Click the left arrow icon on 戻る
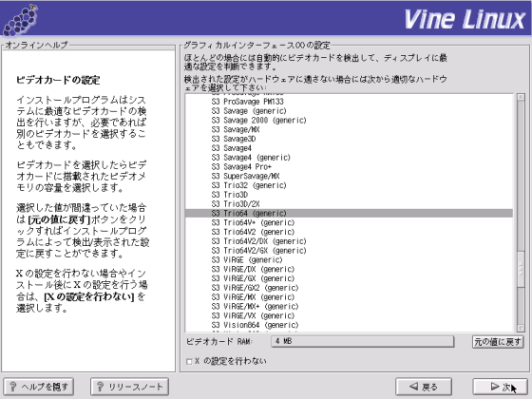This screenshot has height=399, width=532. (x=413, y=386)
